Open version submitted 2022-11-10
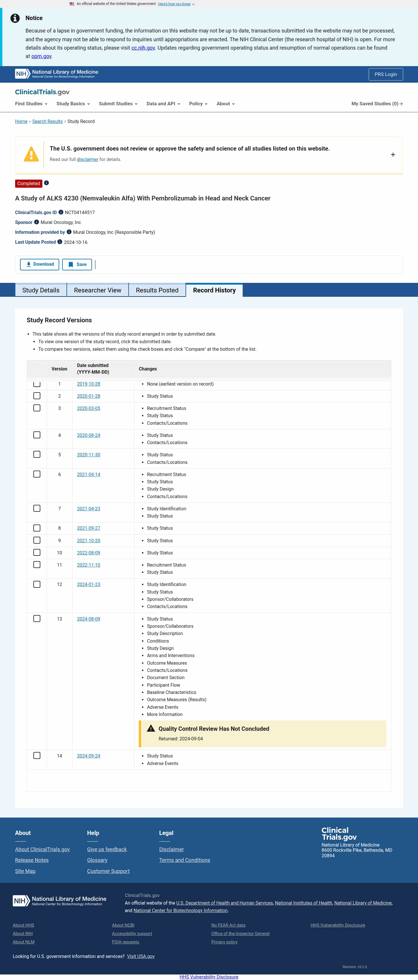418x980 pixels. click(89, 565)
